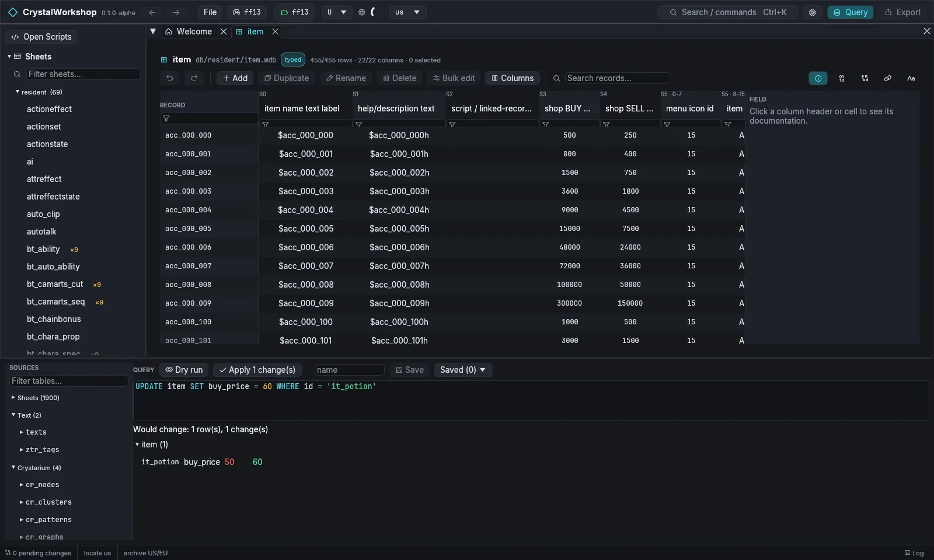Open the ff13 folder selector
Image resolution: width=934 pixels, height=560 pixels.
tap(294, 12)
